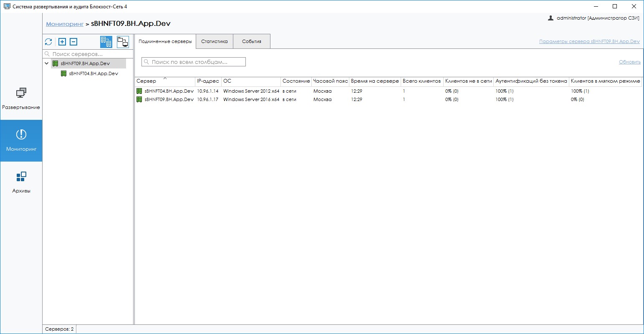The image size is (644, 334).
Task: Select the Мониторинг sidebar icon
Action: [x=21, y=135]
